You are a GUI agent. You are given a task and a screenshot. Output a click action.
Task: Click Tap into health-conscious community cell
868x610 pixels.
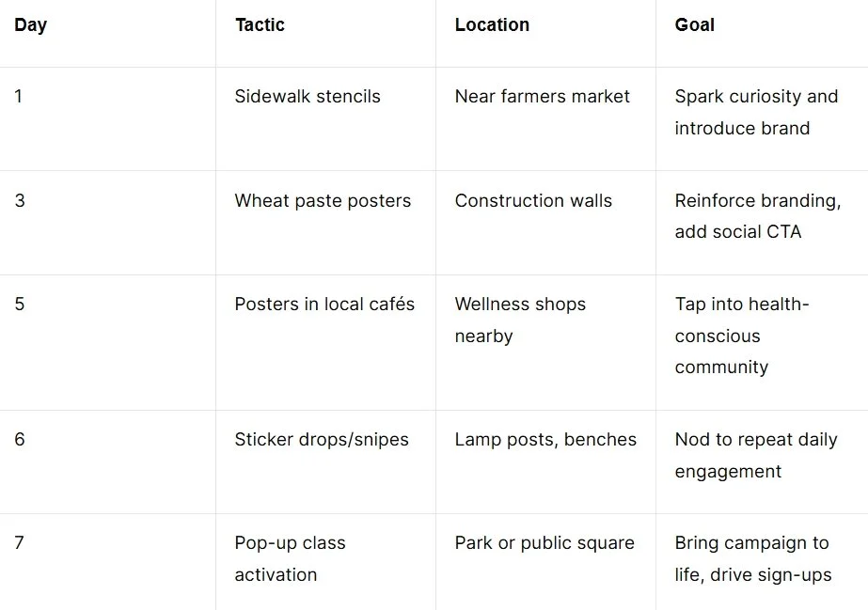pyautogui.click(x=741, y=336)
